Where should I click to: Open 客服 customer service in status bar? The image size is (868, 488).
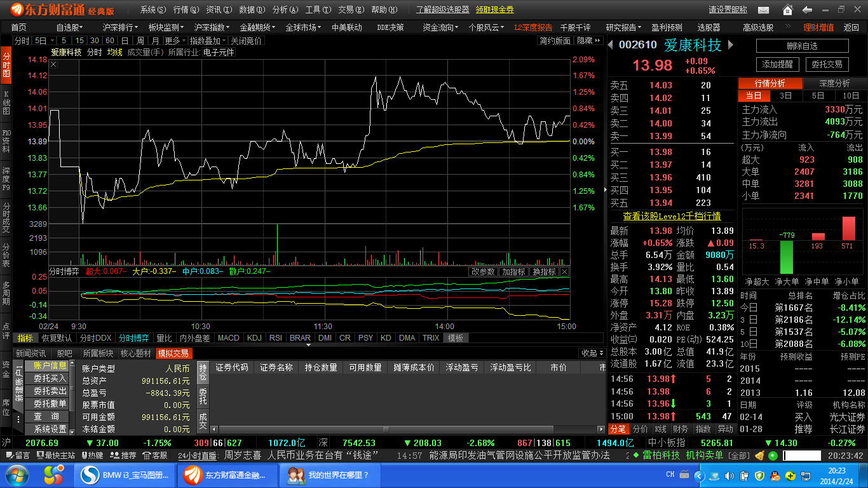(156, 456)
